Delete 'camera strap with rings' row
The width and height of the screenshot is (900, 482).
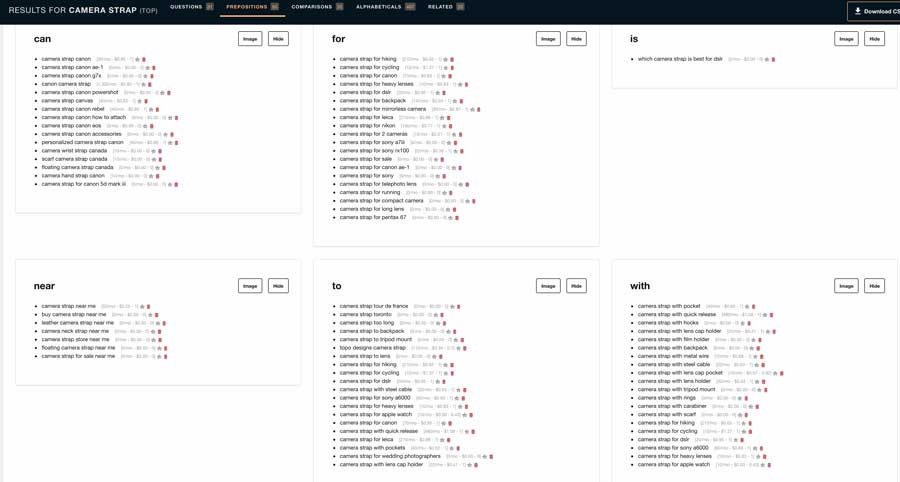point(746,398)
